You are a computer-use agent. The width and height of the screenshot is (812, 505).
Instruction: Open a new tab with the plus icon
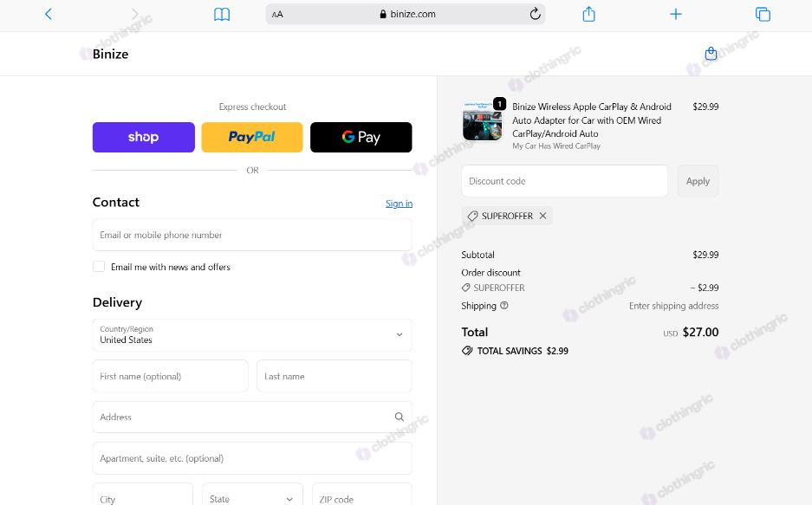675,14
